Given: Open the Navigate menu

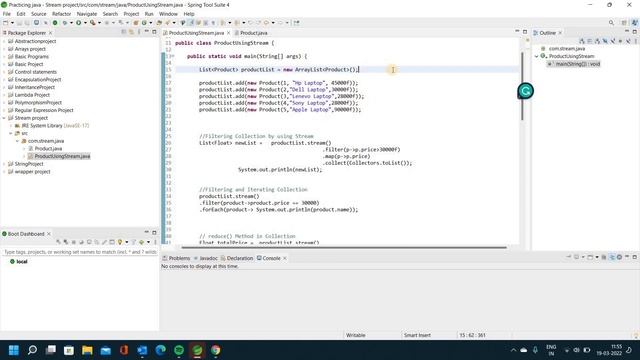Looking at the screenshot, I should point(87,14).
